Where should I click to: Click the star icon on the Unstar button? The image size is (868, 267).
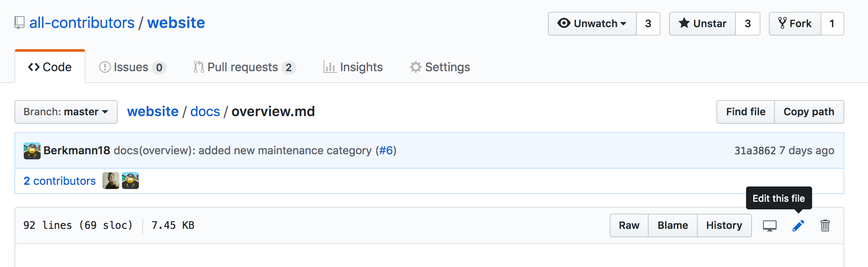tap(683, 24)
